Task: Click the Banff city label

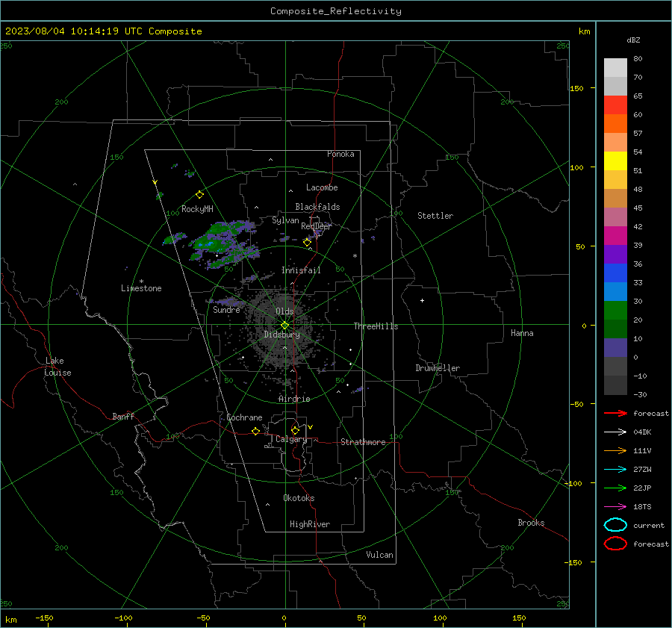Action: click(x=123, y=417)
